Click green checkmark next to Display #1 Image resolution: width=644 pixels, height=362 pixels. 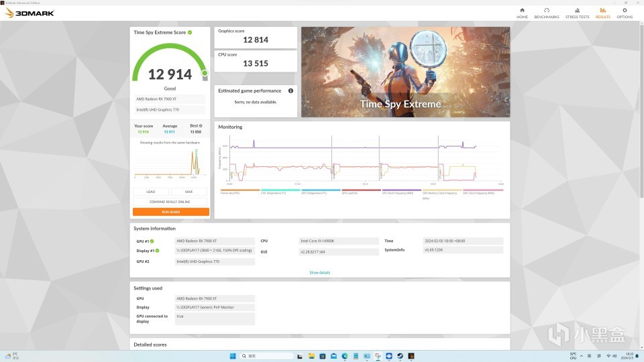[157, 251]
